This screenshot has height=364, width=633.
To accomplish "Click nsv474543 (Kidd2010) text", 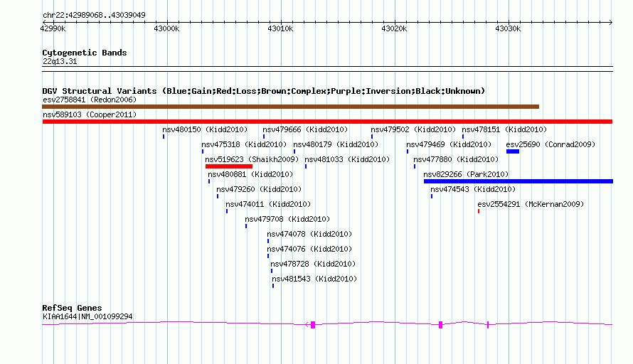I will tap(473, 189).
